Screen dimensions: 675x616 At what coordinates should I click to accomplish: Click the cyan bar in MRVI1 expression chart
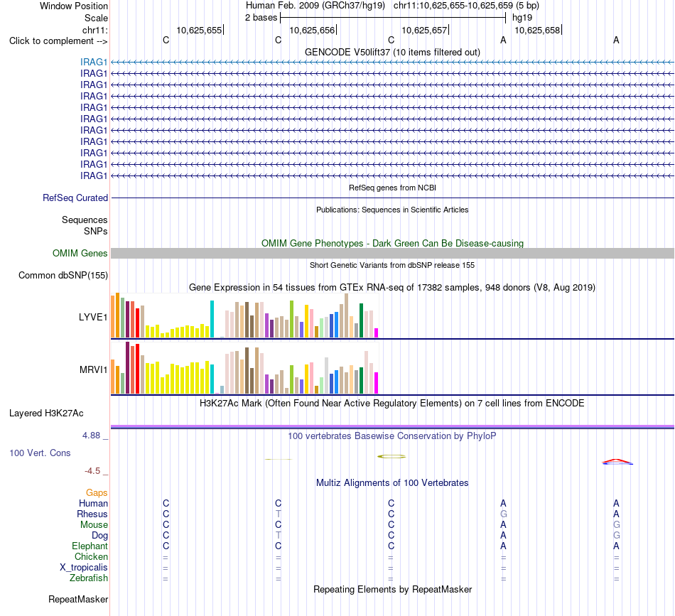(x=212, y=379)
